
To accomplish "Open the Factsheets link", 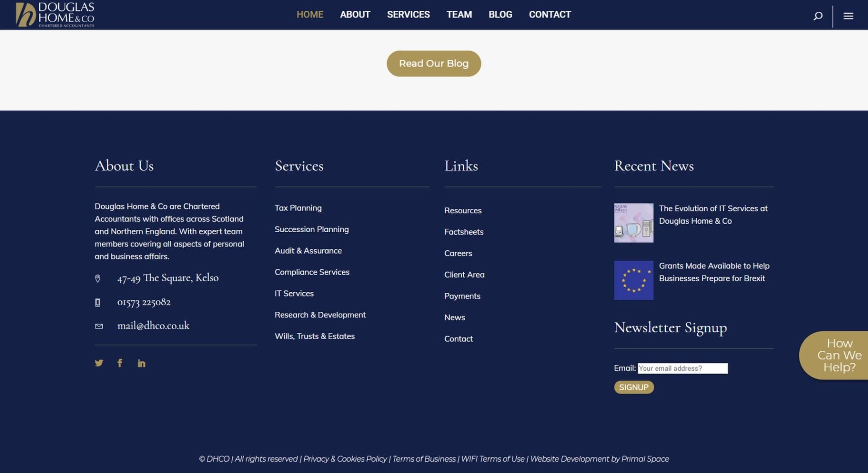I will coord(464,232).
